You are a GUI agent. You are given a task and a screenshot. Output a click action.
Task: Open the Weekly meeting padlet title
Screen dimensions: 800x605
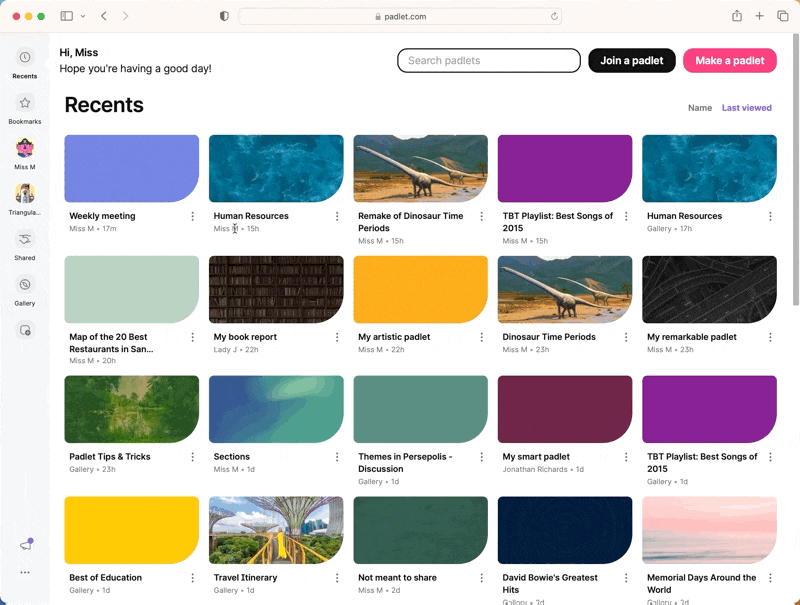102,216
